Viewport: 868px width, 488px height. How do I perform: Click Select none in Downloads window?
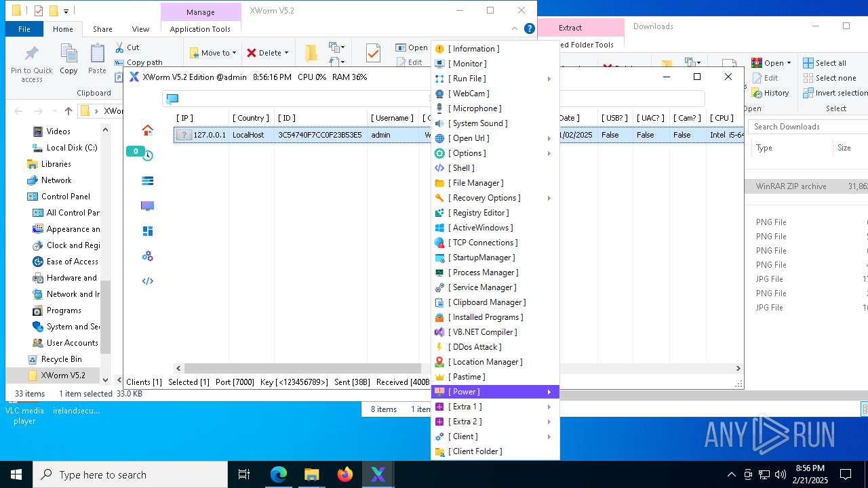[x=829, y=78]
